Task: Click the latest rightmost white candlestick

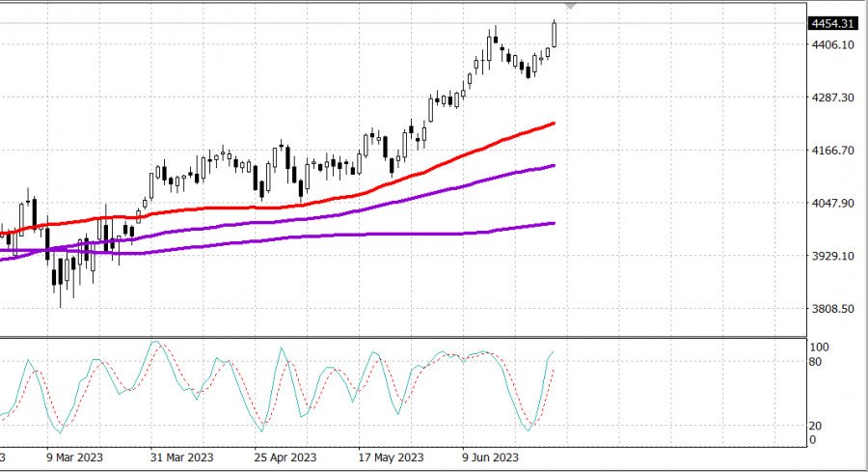Action: (x=555, y=35)
